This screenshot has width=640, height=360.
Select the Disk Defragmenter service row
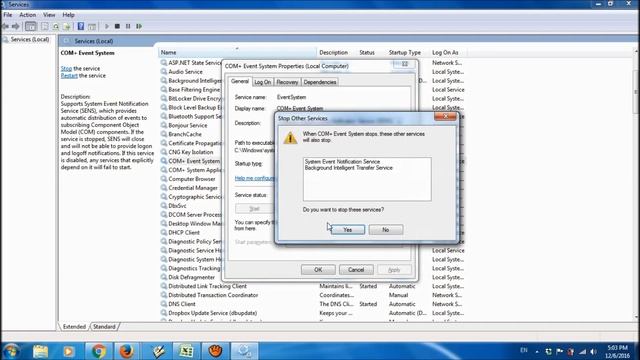pyautogui.click(x=191, y=278)
